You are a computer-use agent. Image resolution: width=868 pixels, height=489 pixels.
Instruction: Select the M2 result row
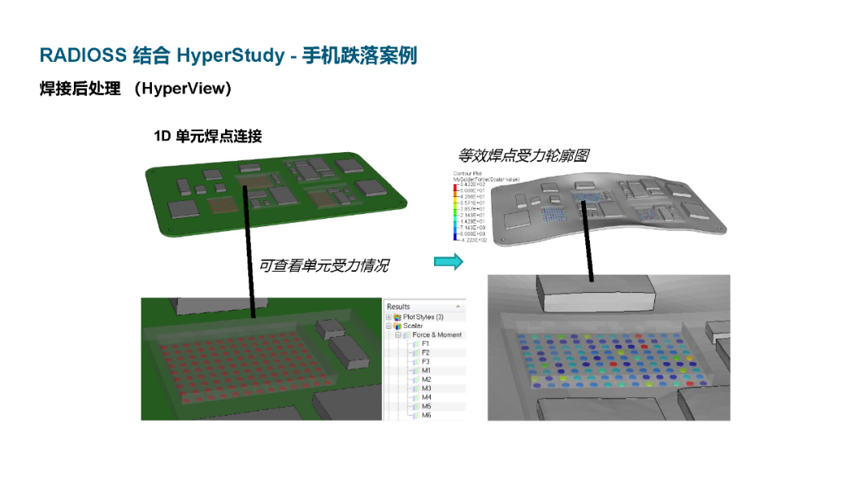pos(424,380)
